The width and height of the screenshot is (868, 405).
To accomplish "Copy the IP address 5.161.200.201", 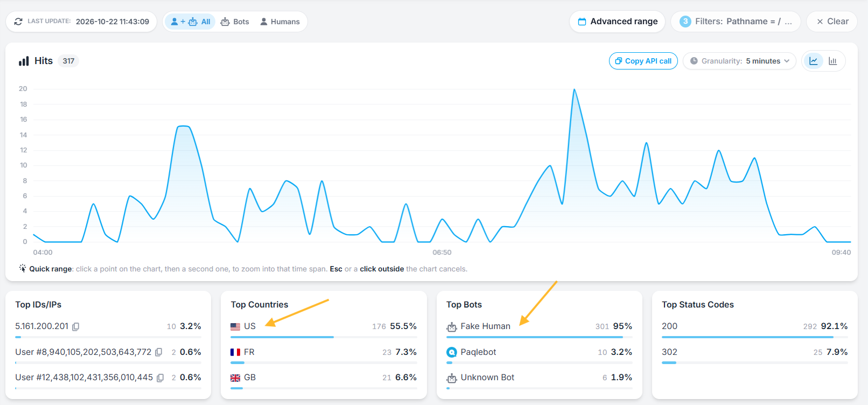I will [x=76, y=327].
